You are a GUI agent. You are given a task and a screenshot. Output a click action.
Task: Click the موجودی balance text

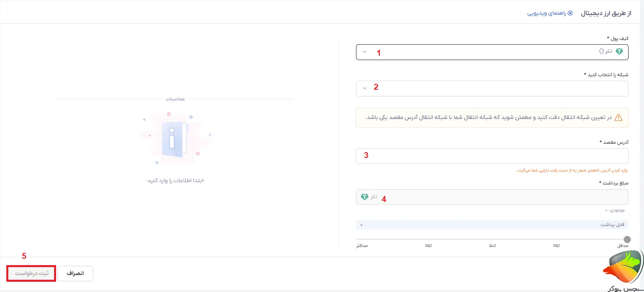(615, 211)
